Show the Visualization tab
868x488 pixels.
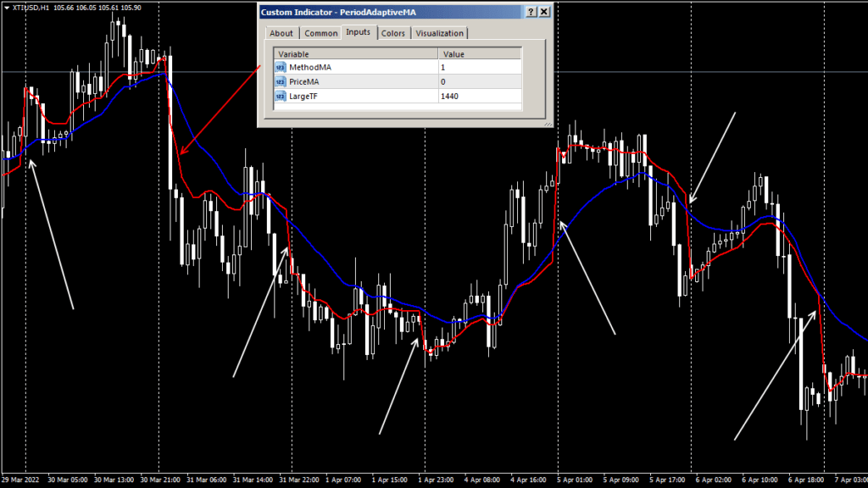439,33
